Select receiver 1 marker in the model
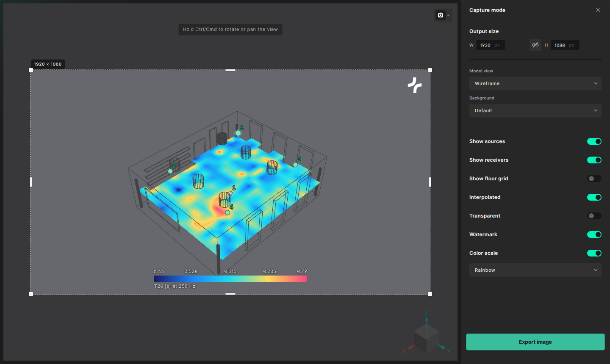 click(238, 133)
